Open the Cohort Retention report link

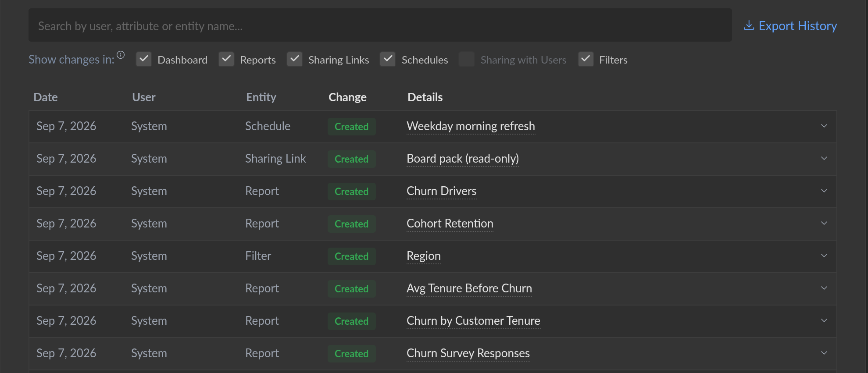tap(450, 224)
